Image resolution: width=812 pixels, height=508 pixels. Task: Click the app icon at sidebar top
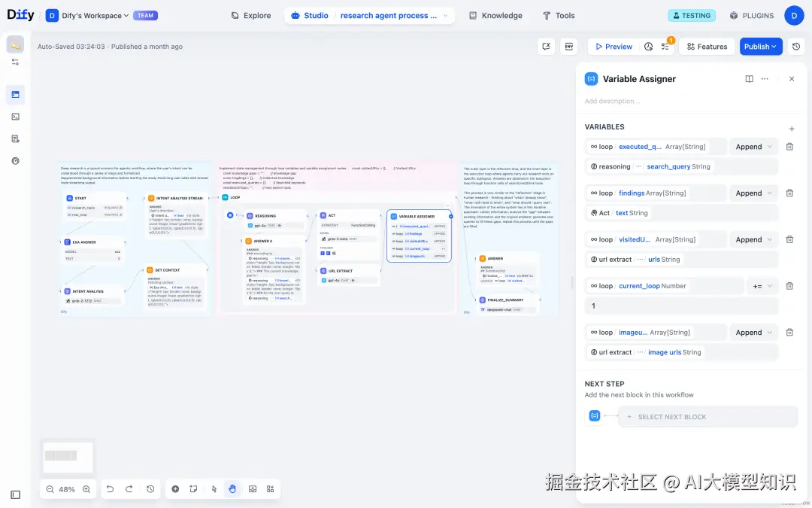[x=16, y=44]
